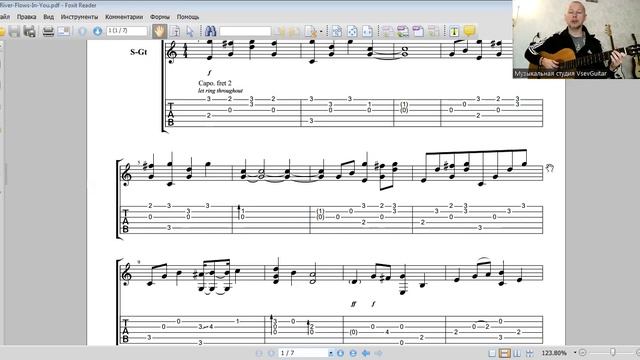Click the 'let ring throughout' annotation
The width and height of the screenshot is (640, 360).
pos(220,91)
